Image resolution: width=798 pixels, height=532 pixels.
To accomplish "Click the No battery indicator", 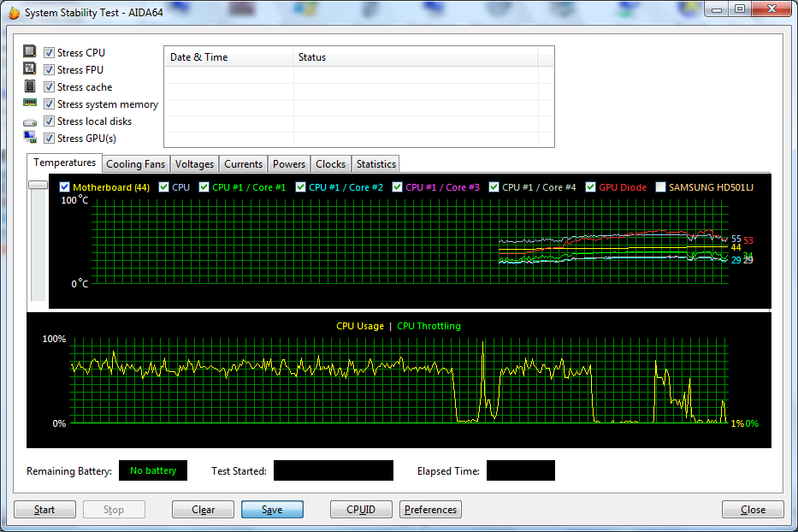I will (153, 470).
